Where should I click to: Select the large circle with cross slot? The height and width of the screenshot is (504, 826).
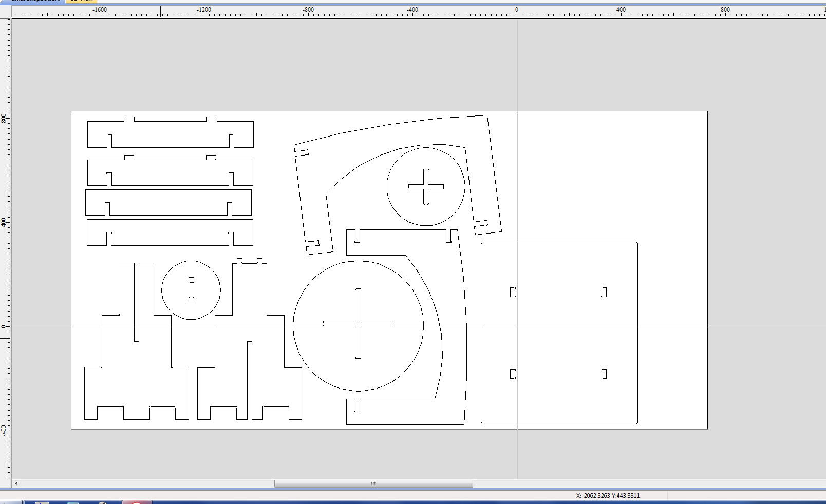[x=358, y=326]
